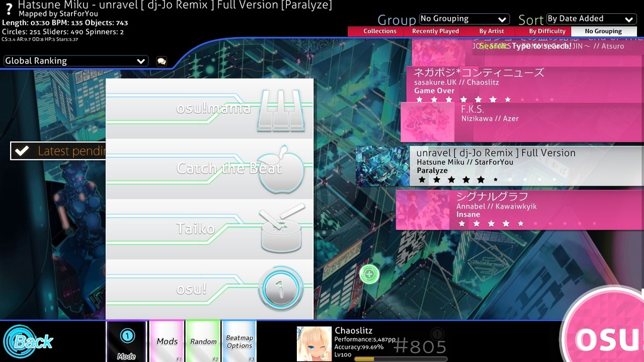Click the green plus cursor marker
Viewport: 644px width, 362px height.
pyautogui.click(x=369, y=274)
